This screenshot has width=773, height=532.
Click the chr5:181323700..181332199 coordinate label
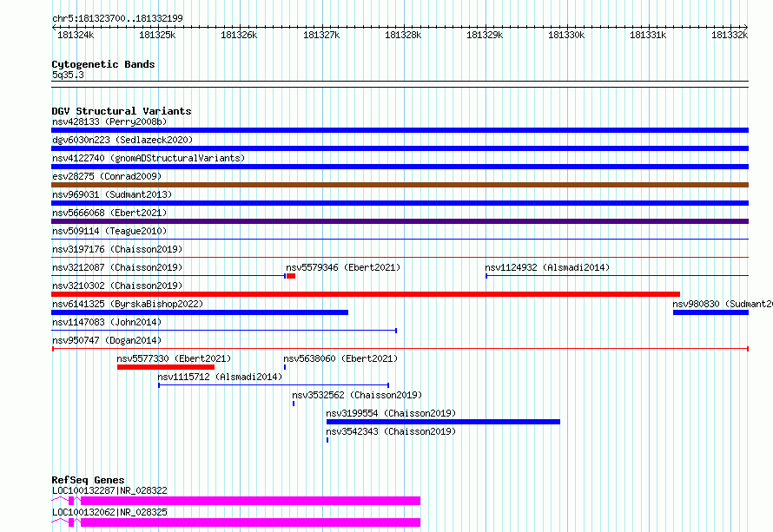click(117, 18)
